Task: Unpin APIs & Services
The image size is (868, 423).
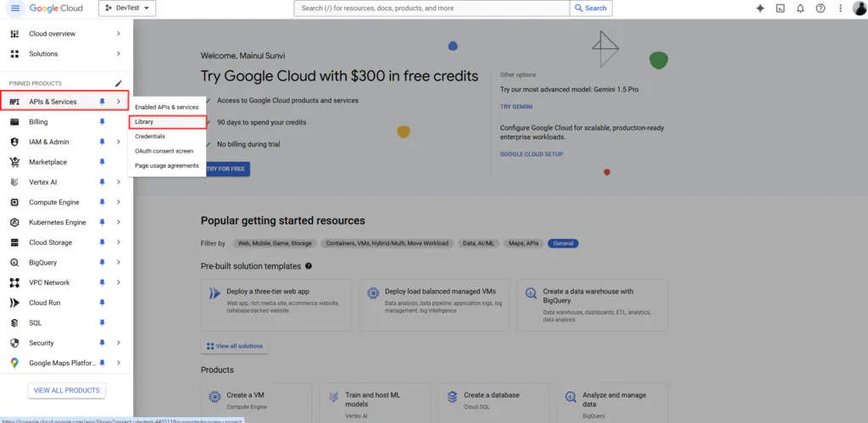Action: [x=102, y=102]
